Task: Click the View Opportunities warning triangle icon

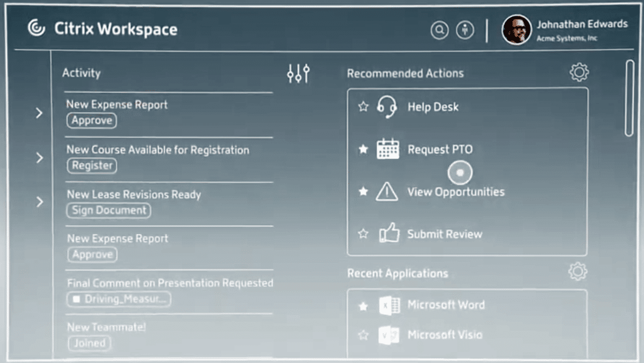Action: click(x=387, y=192)
